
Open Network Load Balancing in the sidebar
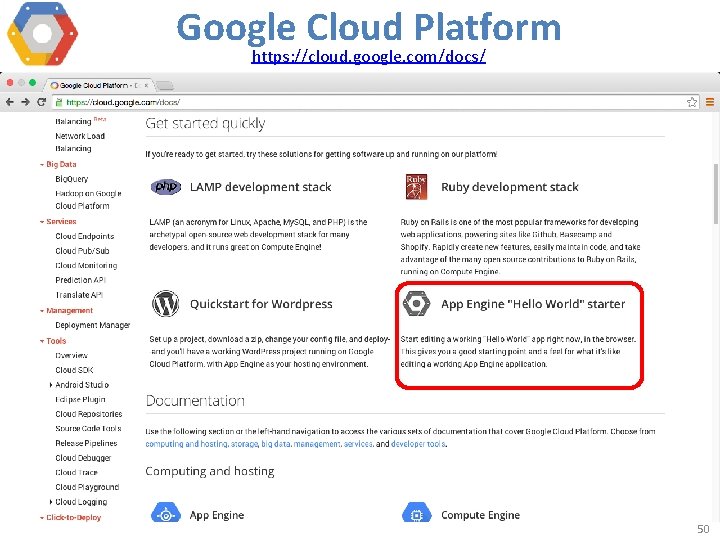(80, 142)
